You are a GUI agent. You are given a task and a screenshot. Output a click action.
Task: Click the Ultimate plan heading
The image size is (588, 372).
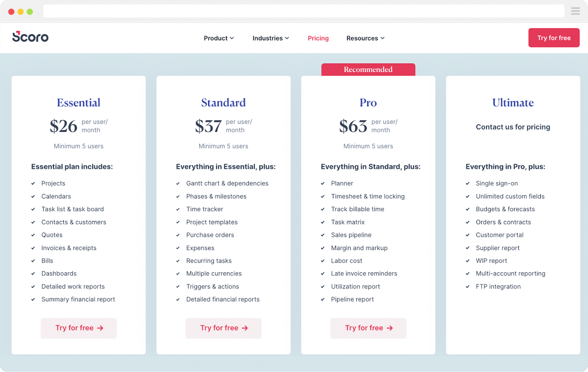(x=513, y=102)
